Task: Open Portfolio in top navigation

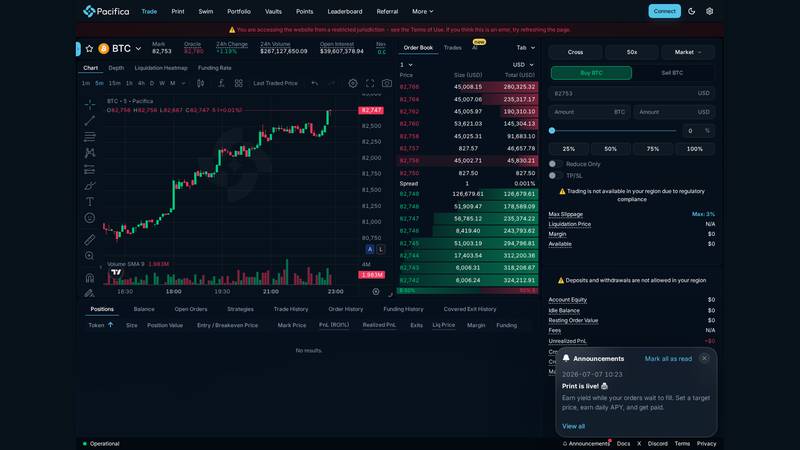Action: pos(239,11)
